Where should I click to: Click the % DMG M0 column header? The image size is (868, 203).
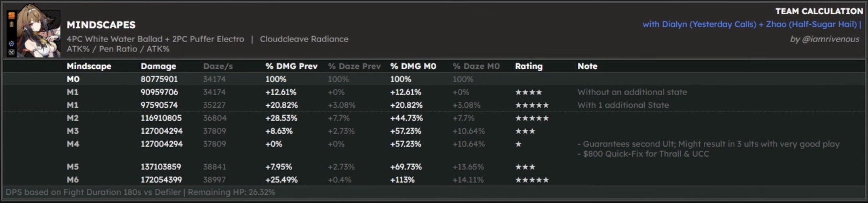413,66
